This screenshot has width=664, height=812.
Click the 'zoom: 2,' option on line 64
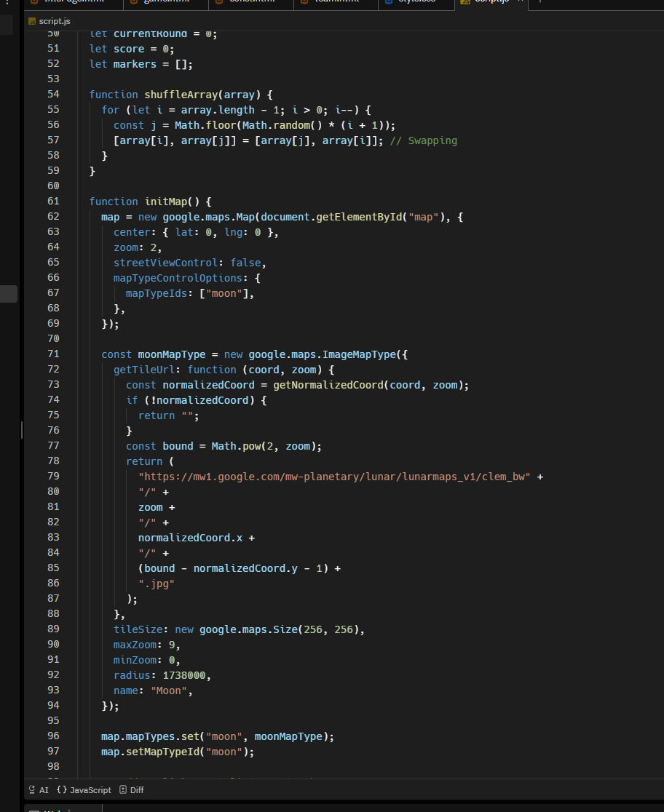coord(138,248)
